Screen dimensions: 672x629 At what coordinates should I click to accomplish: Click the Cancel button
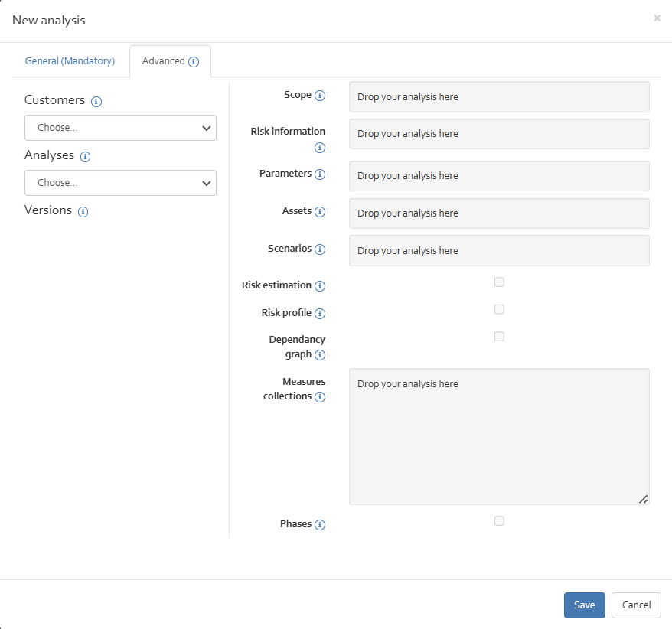637,605
